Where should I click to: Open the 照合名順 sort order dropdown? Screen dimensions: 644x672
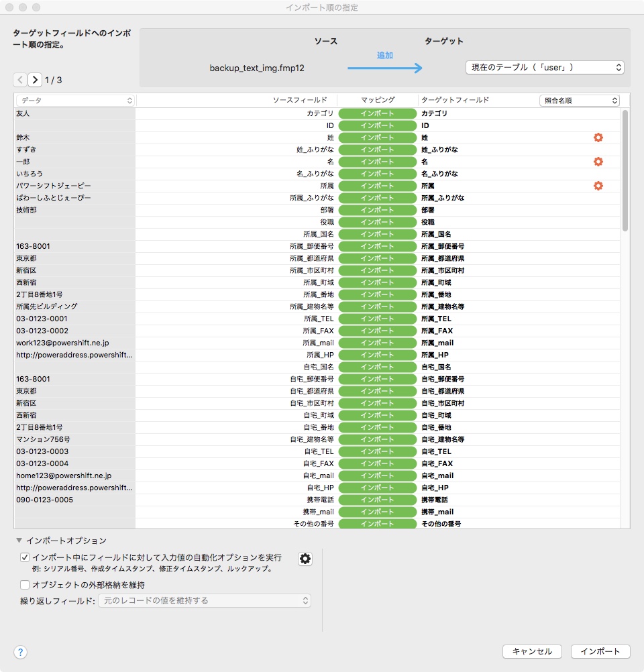579,101
